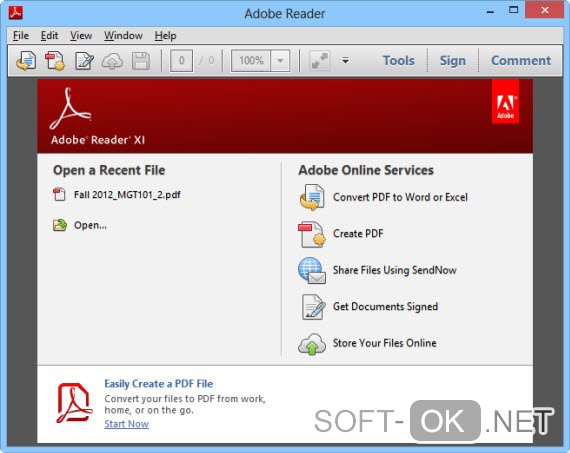
Task: Open the toolbar customize dropdown arrow
Action: coord(345,60)
